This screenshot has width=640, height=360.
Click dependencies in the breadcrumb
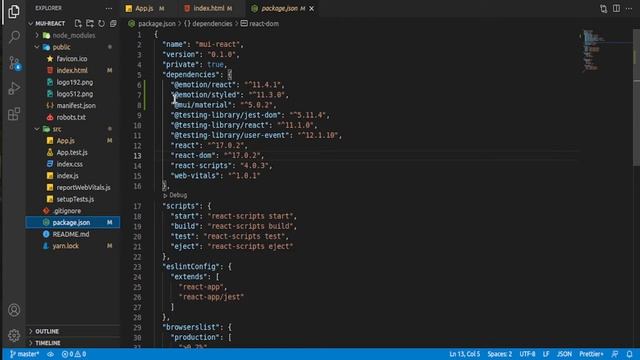(x=212, y=24)
